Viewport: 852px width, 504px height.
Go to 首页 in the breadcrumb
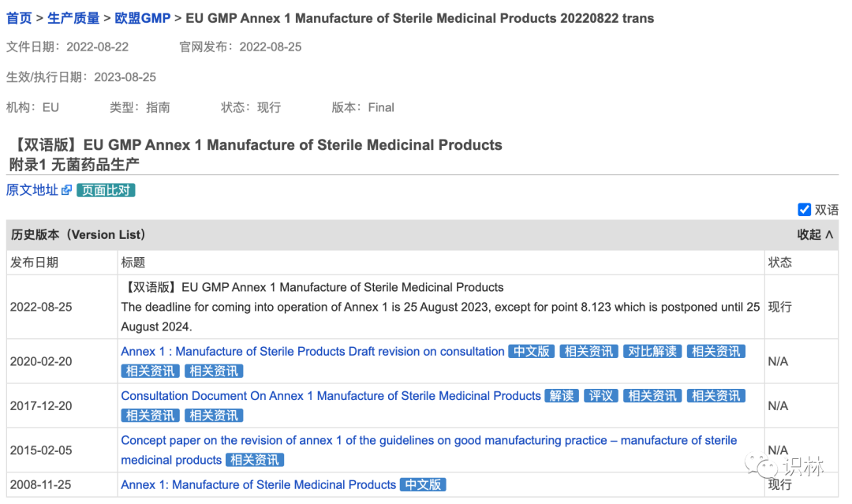(19, 18)
